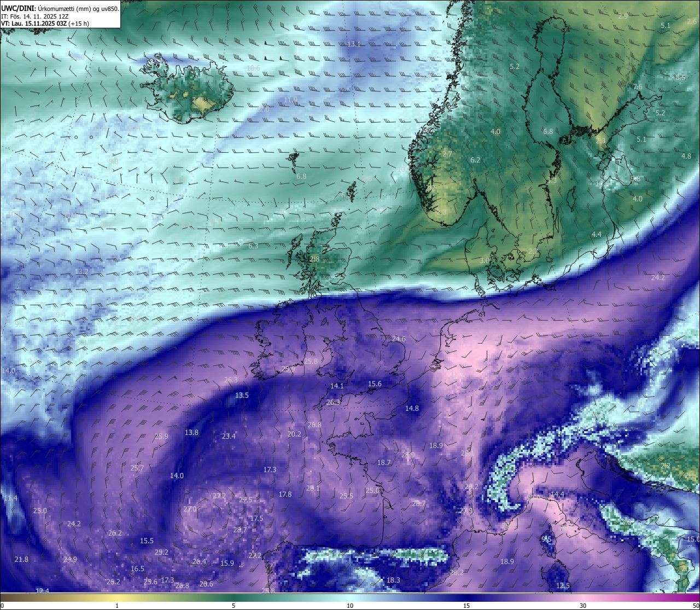
Task: Click the map value 13.1 north of Norway
Action: [x=354, y=44]
